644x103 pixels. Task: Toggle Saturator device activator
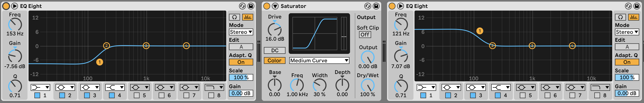(x=267, y=6)
